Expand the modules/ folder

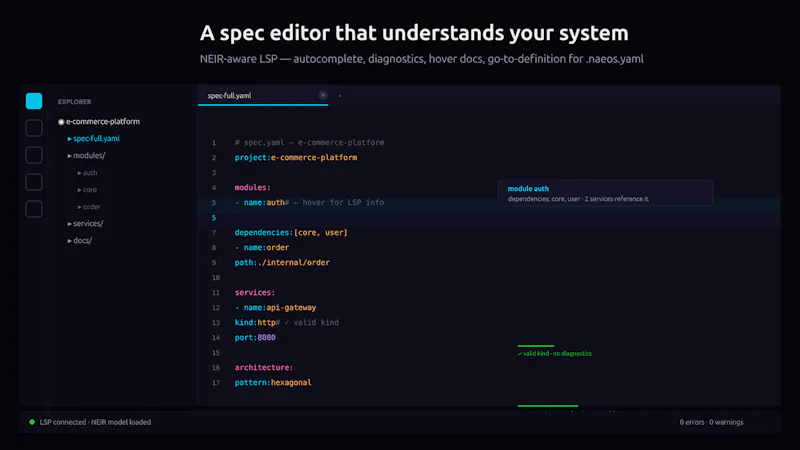[86, 155]
